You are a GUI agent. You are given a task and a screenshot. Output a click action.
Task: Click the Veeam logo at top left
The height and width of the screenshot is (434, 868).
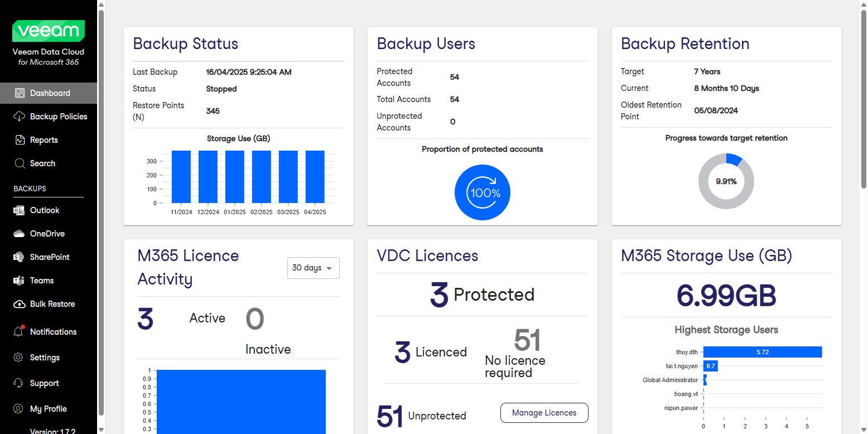[49, 31]
